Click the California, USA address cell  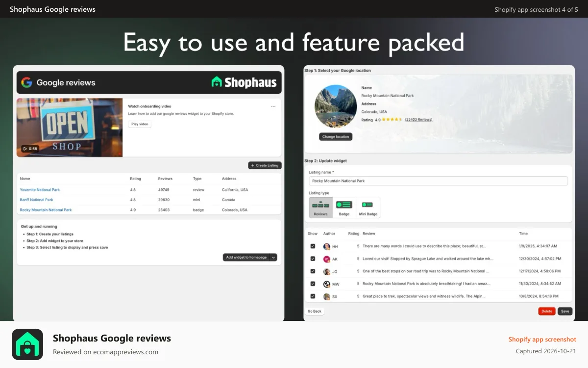pyautogui.click(x=235, y=190)
